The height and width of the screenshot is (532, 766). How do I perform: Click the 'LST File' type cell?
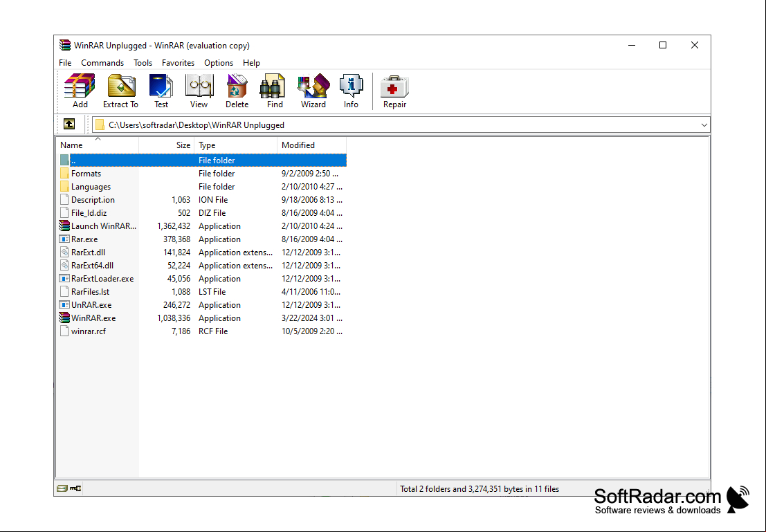(212, 292)
